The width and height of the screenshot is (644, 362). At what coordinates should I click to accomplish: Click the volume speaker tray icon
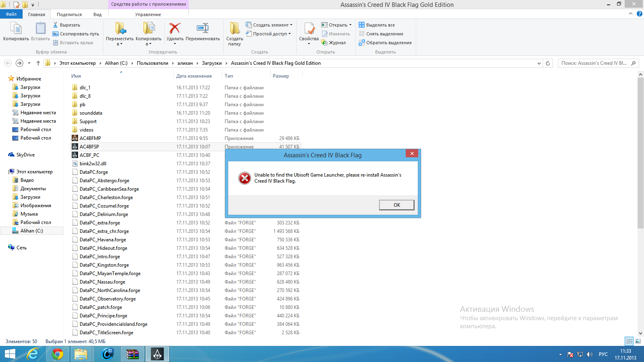tap(590, 354)
